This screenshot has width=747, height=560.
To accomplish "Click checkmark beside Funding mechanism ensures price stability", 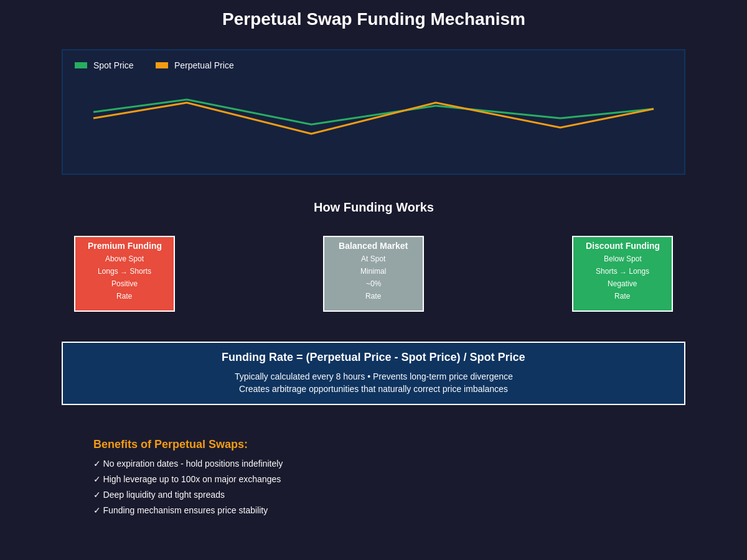I will point(97,510).
